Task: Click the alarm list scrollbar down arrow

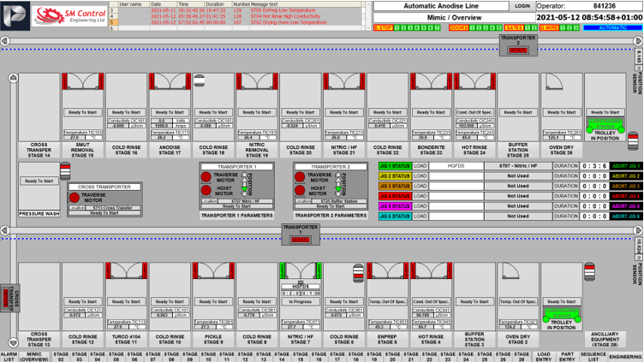Action: pyautogui.click(x=367, y=28)
